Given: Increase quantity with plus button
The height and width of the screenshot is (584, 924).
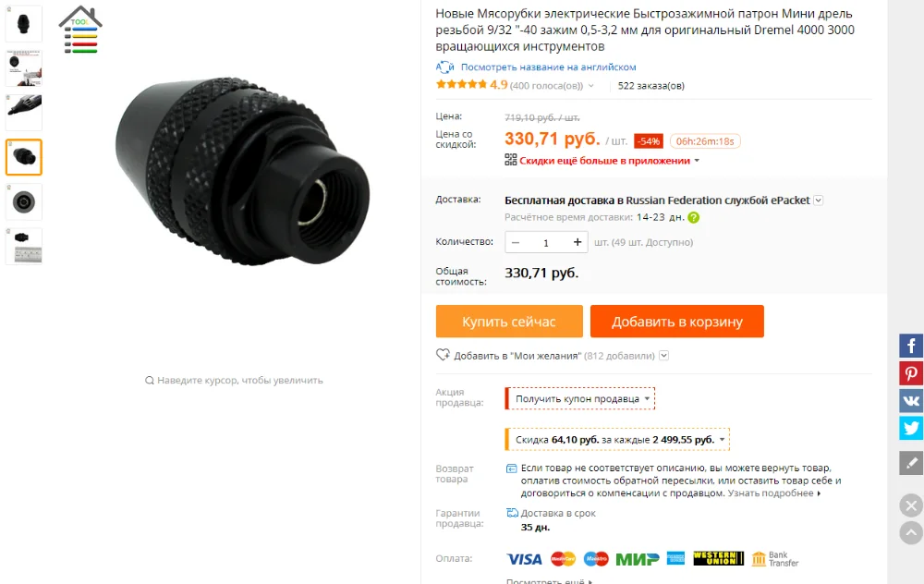Looking at the screenshot, I should (577, 242).
